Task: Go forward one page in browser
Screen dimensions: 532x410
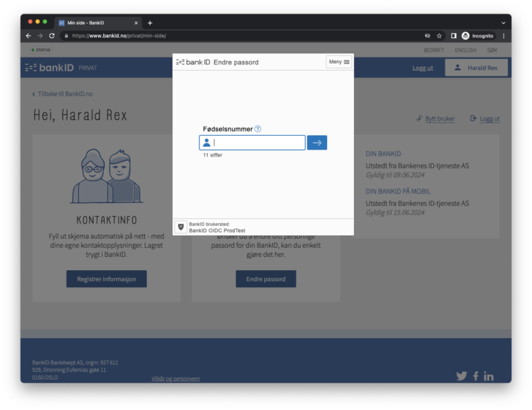Action: pos(40,35)
